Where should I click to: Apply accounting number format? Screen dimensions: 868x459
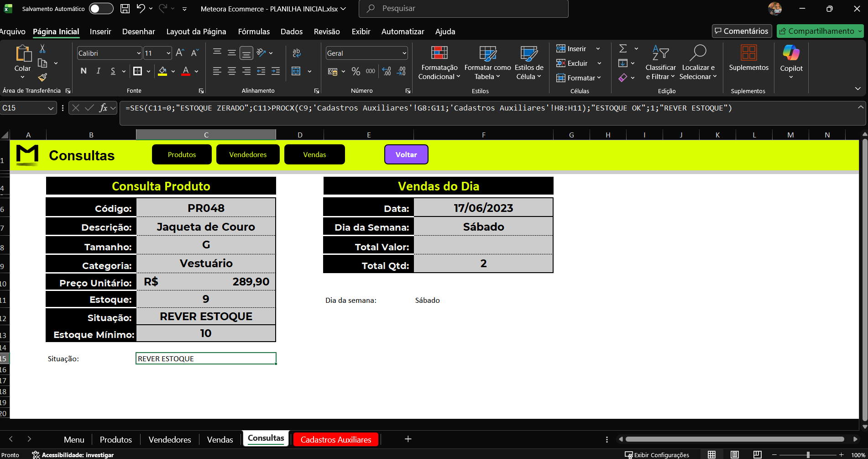(333, 71)
